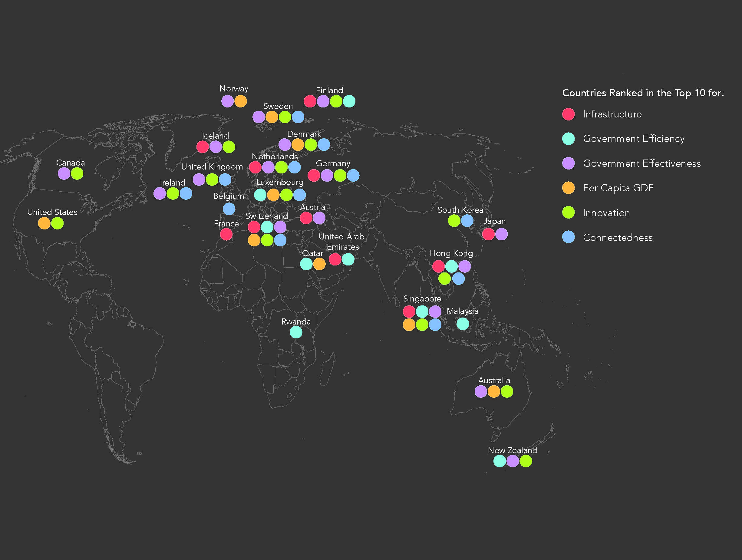Screen dimensions: 742x560
Task: Click the France country label
Action: pyautogui.click(x=226, y=224)
